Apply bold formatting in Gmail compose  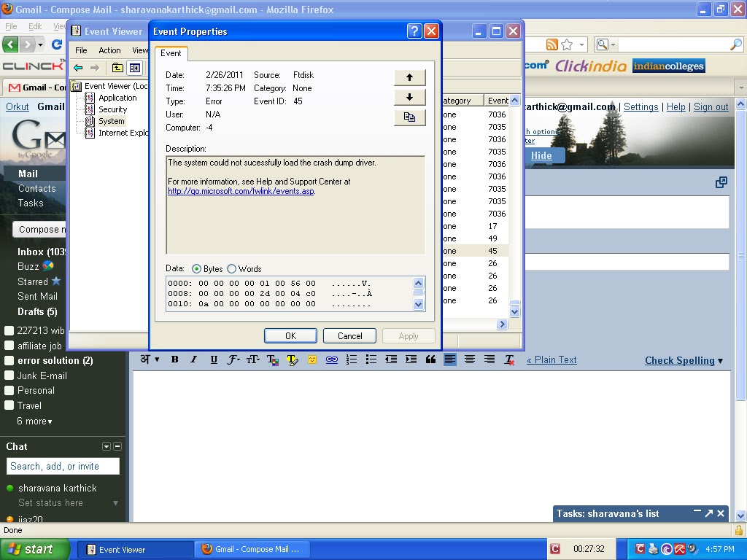(175, 359)
